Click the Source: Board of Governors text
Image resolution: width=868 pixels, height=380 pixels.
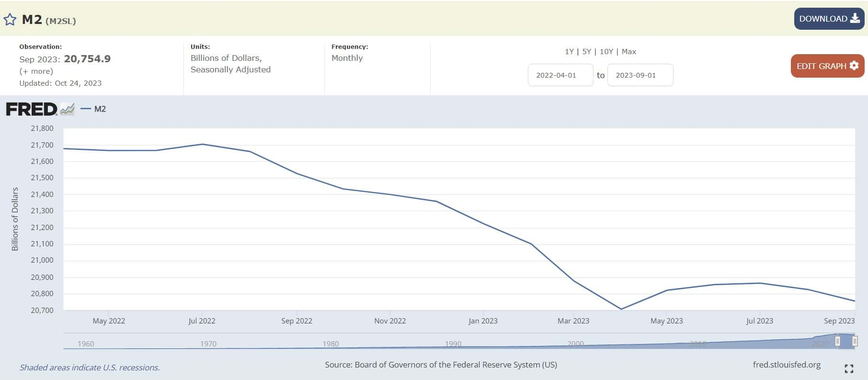pos(441,365)
